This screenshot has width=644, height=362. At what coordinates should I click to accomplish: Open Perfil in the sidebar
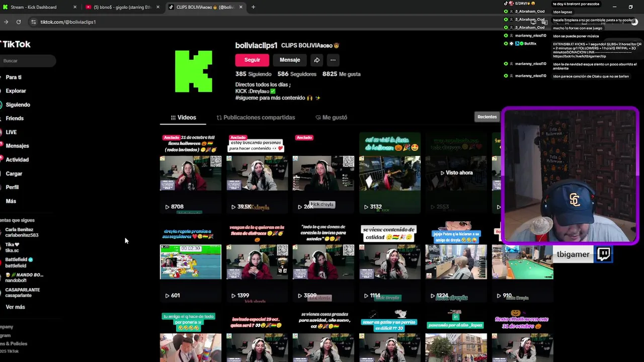pyautogui.click(x=12, y=187)
